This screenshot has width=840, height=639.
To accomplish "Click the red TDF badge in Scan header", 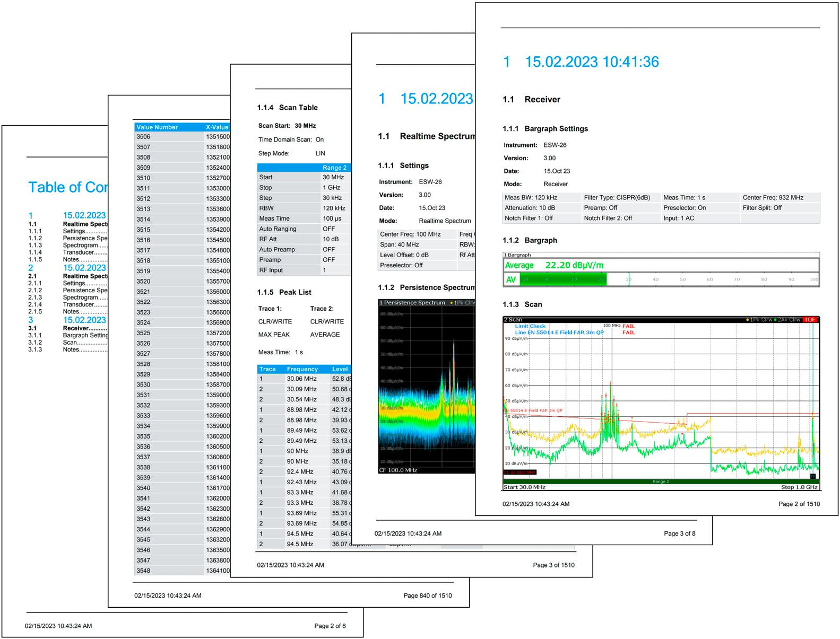I will click(x=810, y=320).
